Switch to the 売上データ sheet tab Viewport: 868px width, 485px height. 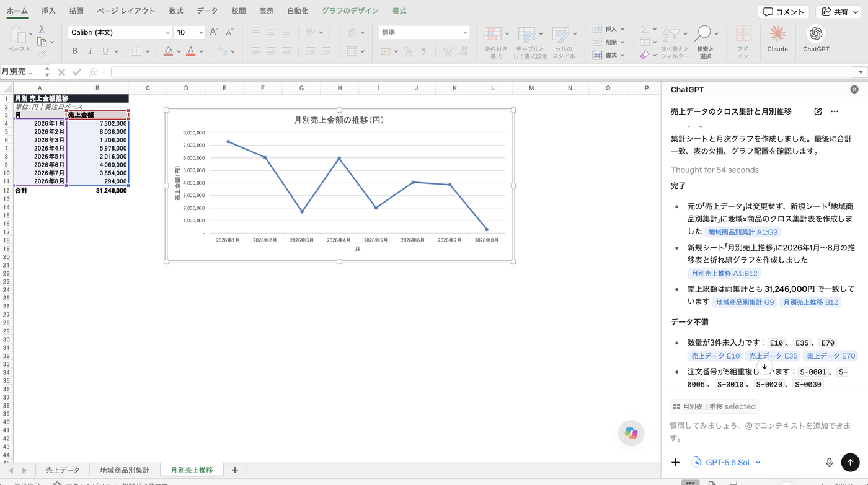point(63,470)
